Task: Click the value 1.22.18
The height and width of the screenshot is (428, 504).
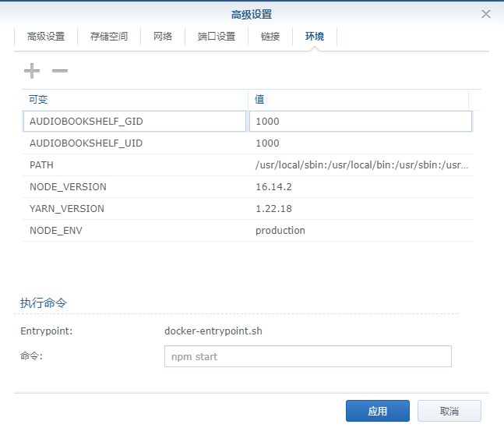Action: (273, 209)
